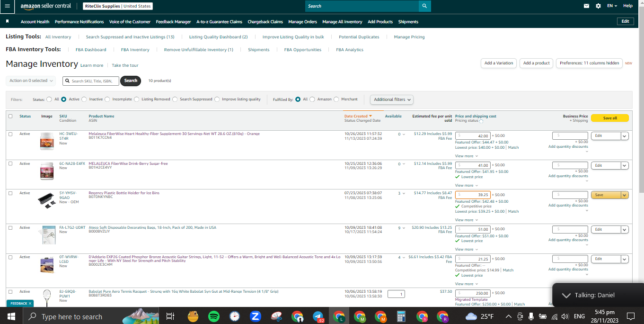
Task: Open Task View on the taskbar
Action: pyautogui.click(x=170, y=316)
